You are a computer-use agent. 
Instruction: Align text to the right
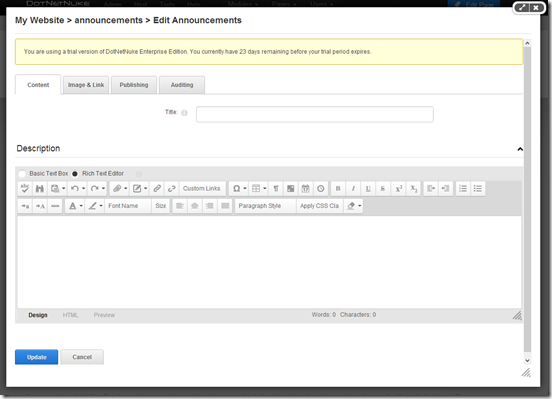(x=210, y=206)
